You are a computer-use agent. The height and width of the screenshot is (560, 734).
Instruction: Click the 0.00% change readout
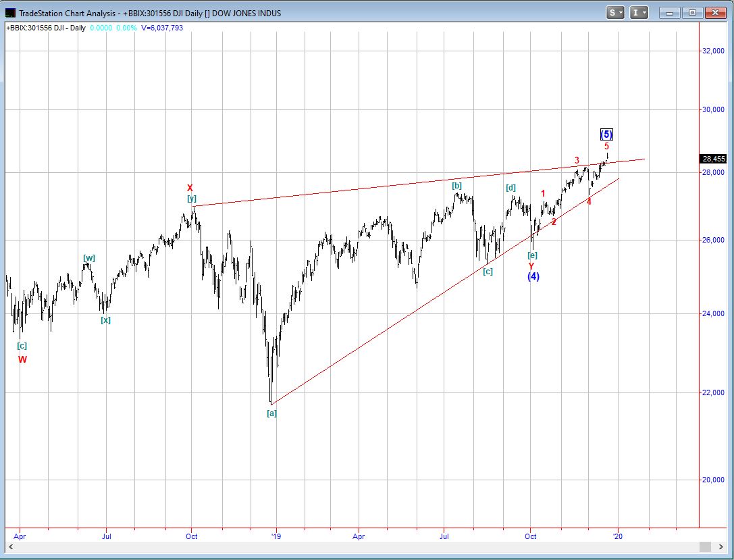point(126,28)
